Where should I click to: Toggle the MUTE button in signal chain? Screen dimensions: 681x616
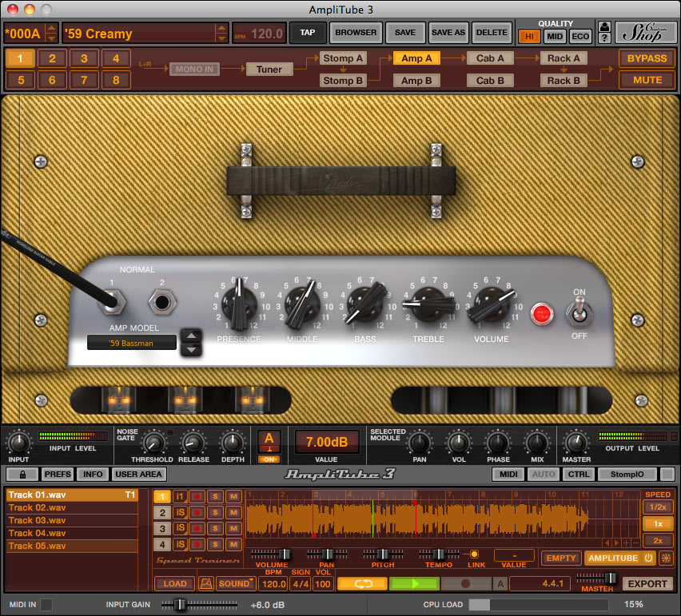[x=647, y=81]
